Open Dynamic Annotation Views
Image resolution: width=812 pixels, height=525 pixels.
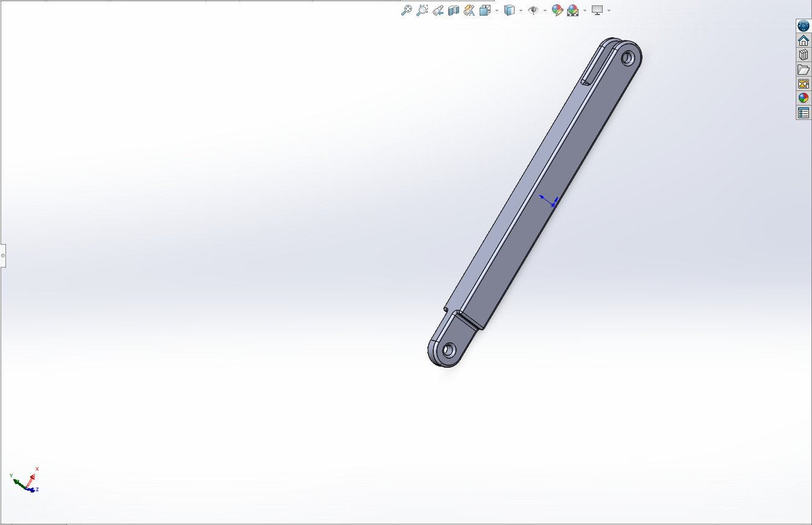point(469,10)
